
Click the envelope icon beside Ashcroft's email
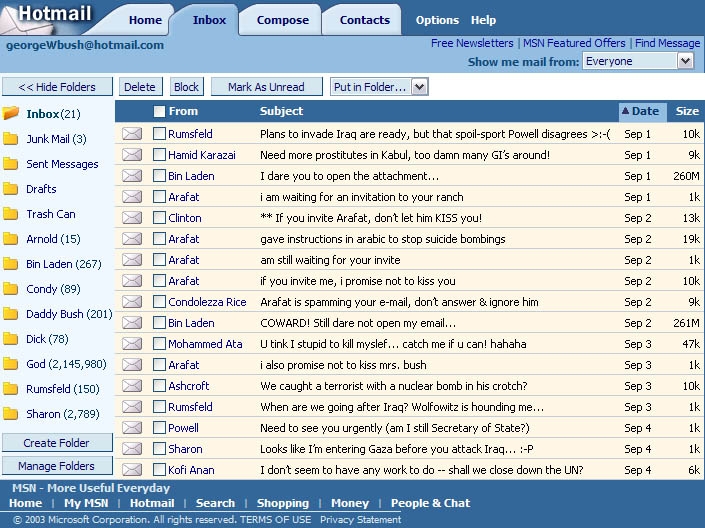(x=132, y=386)
